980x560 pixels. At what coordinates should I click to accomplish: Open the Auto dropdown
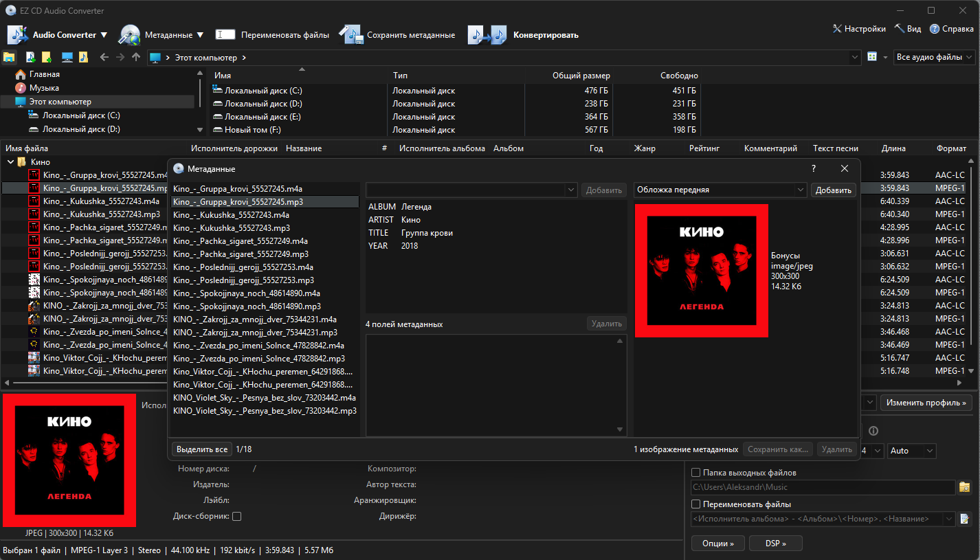911,451
